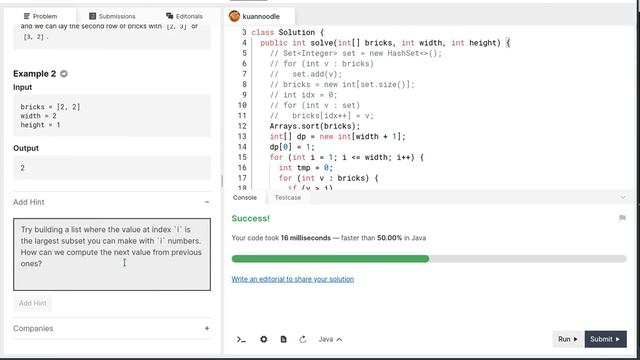
Task: Click the Success! message
Action: 251,218
